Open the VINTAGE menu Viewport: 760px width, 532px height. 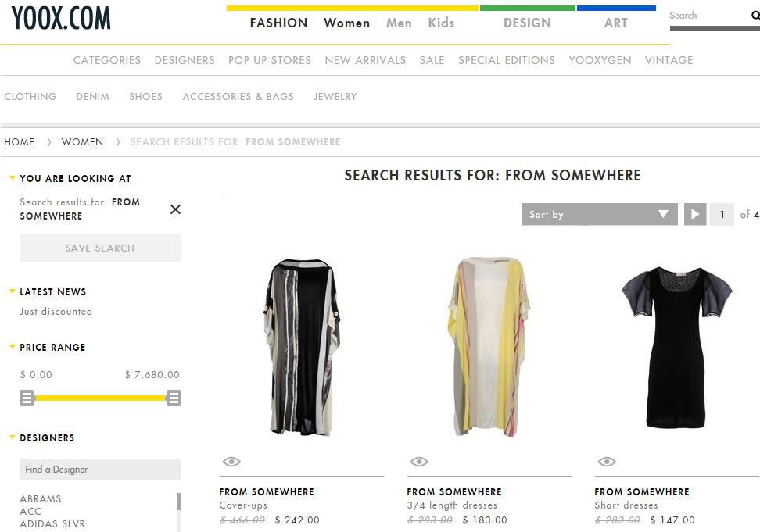coord(669,60)
